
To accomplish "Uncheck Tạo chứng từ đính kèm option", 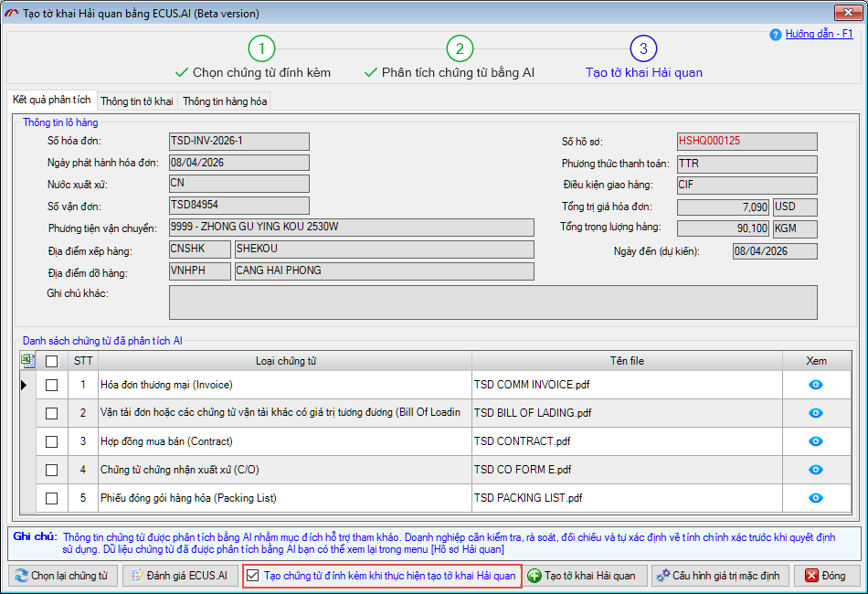I will coord(253,576).
